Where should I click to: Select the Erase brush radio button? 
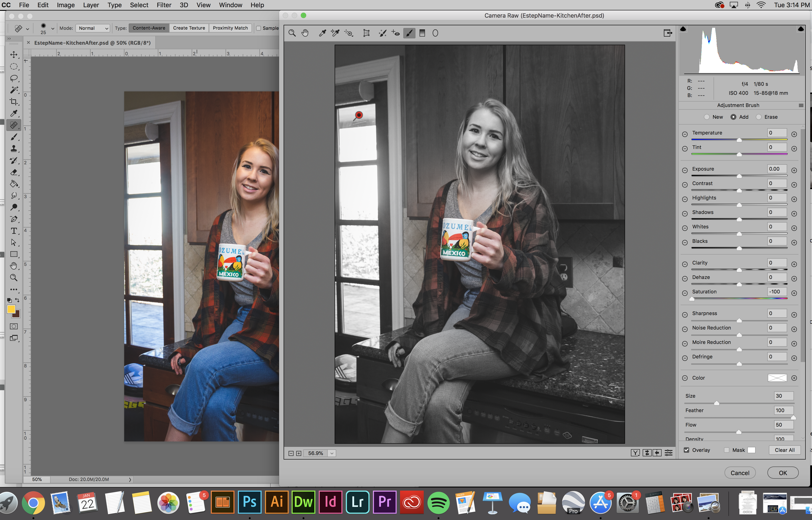(x=759, y=117)
